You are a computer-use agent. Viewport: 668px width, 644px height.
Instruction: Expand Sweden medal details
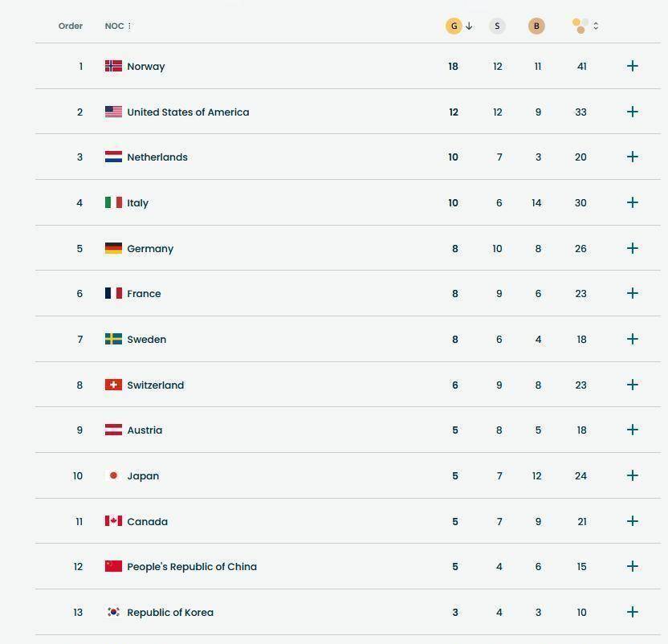pos(633,339)
